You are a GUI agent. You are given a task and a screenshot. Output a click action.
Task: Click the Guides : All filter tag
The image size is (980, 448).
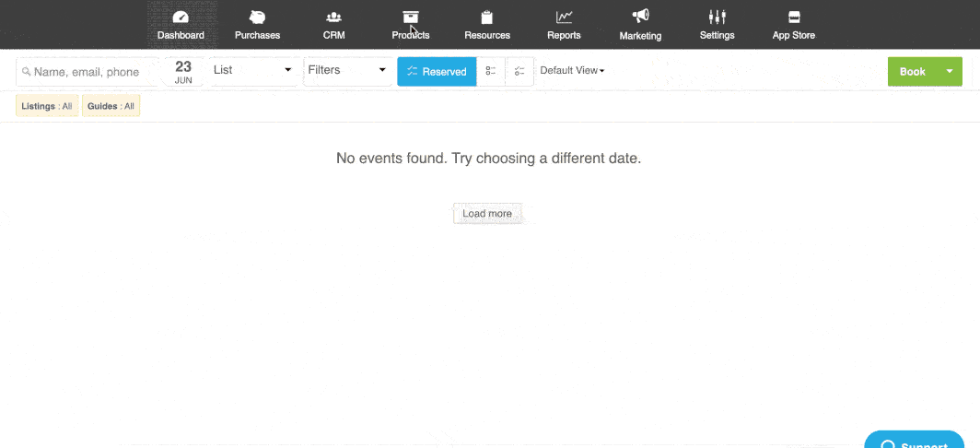click(x=111, y=106)
